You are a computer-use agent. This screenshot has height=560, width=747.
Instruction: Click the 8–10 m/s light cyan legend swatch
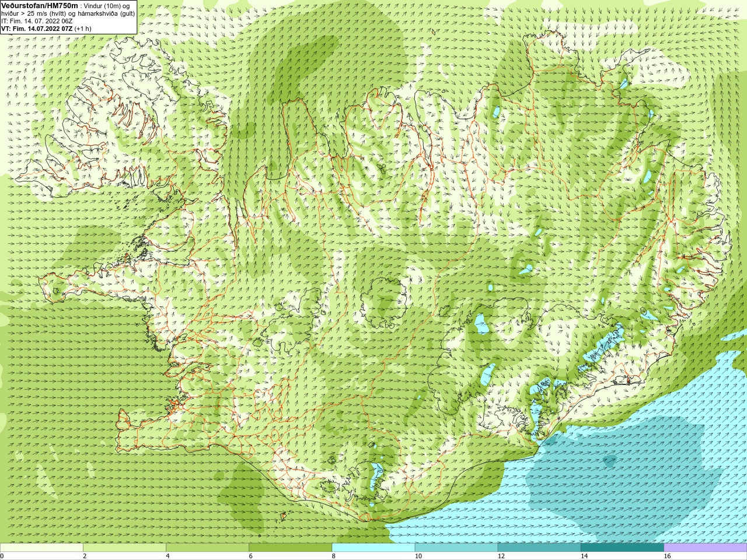[x=373, y=548]
